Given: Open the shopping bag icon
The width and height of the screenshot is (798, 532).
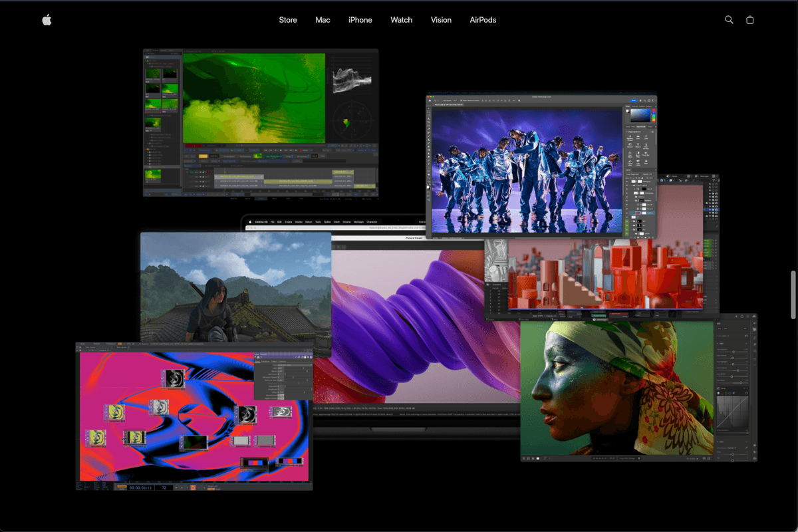Looking at the screenshot, I should pyautogui.click(x=749, y=20).
